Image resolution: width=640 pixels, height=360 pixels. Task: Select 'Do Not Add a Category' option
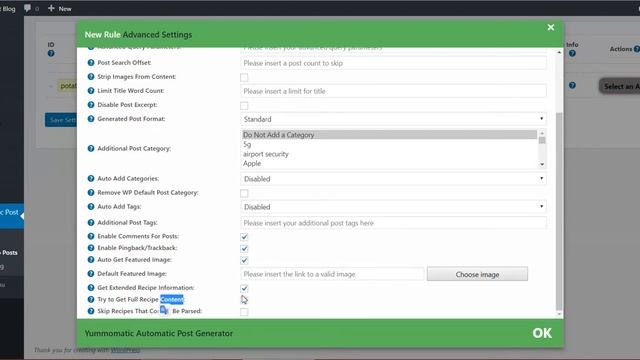coord(389,135)
